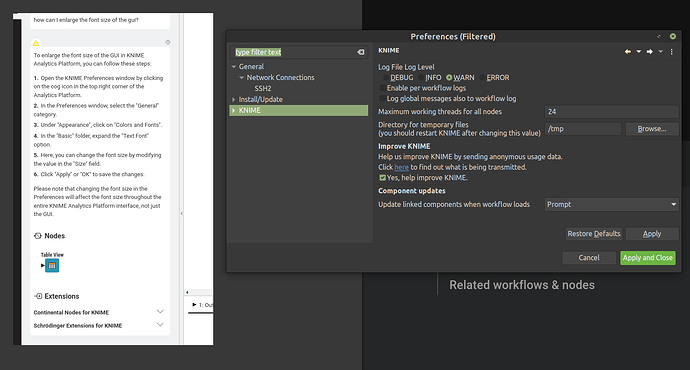
Task: Click the maximum working threads field
Action: pyautogui.click(x=611, y=112)
